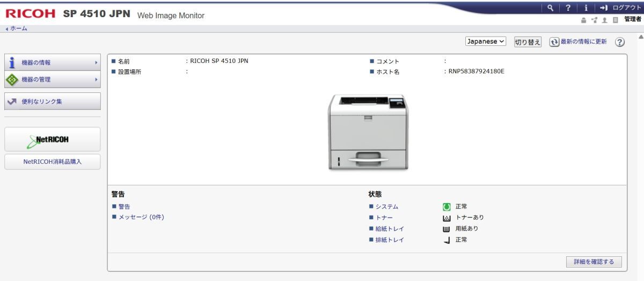644x281 pixels.
Task: Open the 機器の管理 menu
Action: coord(53,80)
